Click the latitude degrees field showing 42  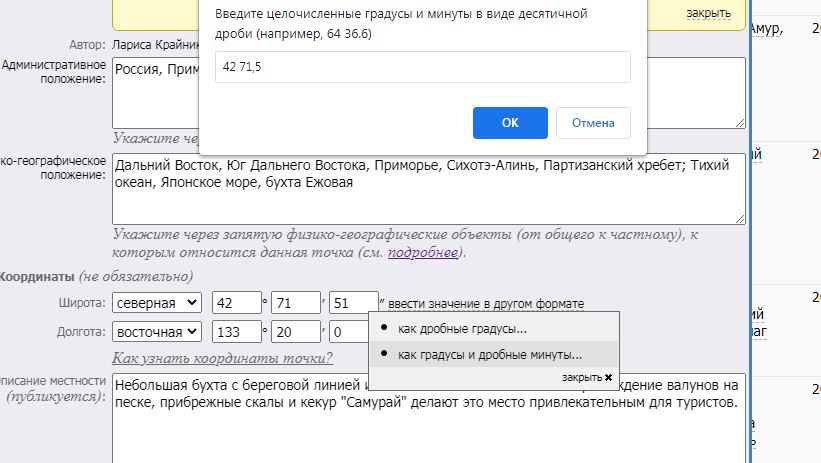tap(236, 303)
